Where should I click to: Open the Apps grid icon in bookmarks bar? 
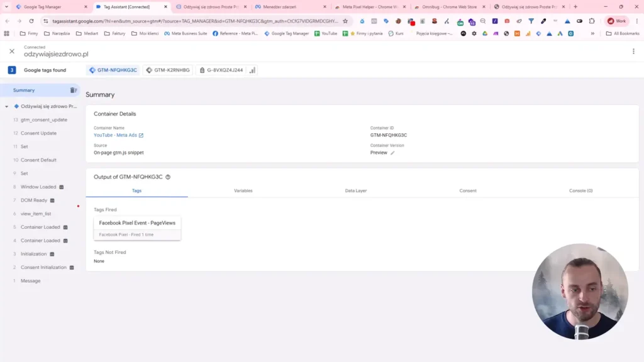[x=6, y=33]
